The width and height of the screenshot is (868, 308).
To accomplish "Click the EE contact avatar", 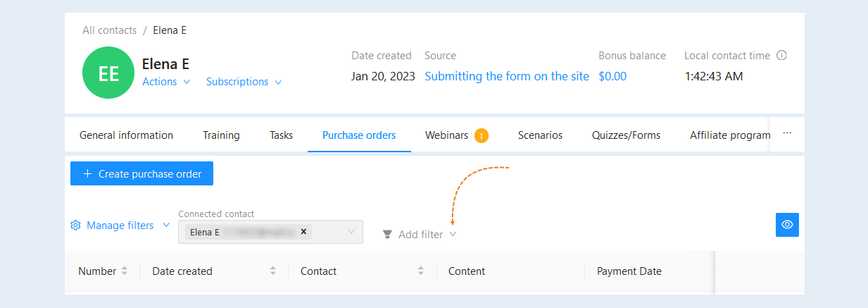I will [108, 73].
